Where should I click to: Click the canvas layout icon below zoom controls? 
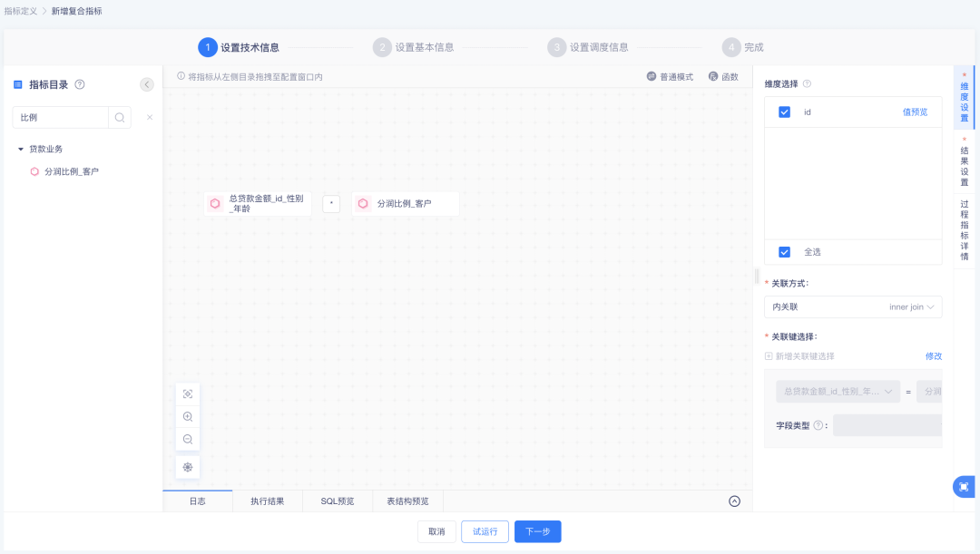(188, 467)
